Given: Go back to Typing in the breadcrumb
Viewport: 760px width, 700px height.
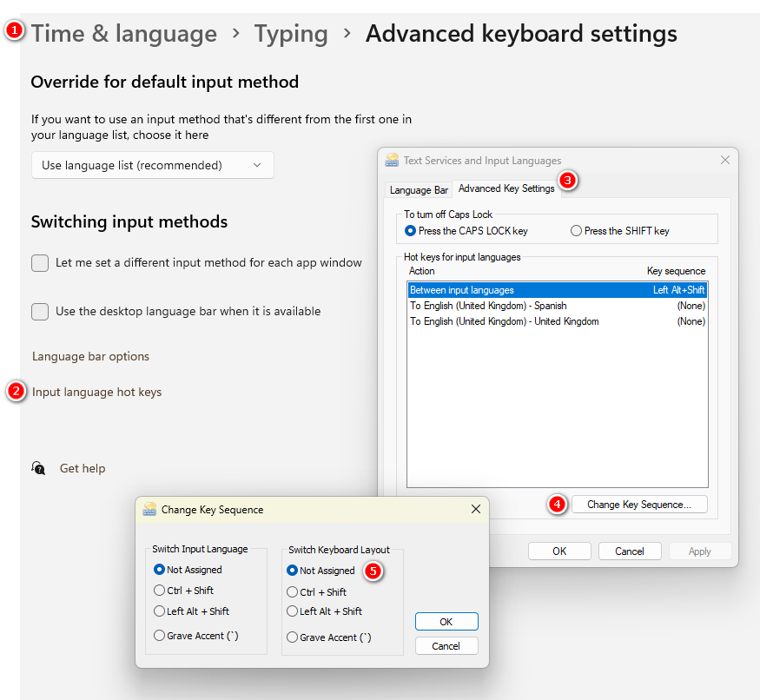Looking at the screenshot, I should tap(291, 34).
